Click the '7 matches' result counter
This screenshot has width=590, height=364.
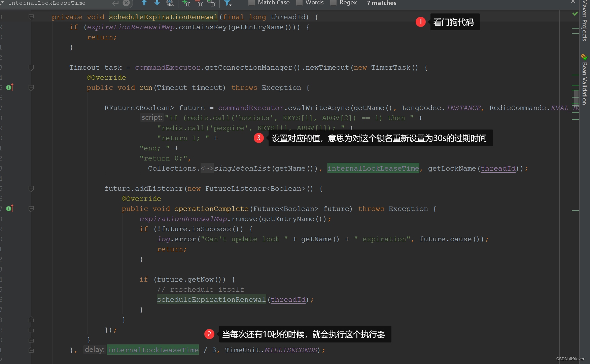coord(381,3)
